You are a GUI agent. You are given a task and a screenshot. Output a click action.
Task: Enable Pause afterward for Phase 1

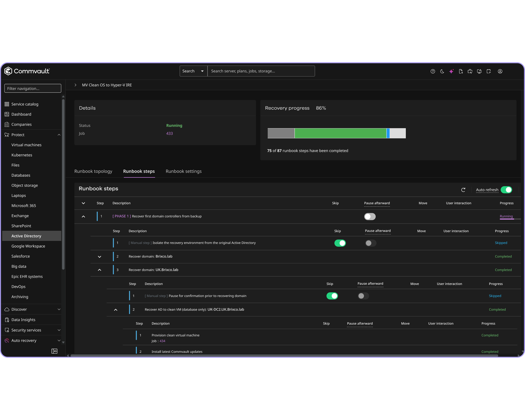pyautogui.click(x=370, y=216)
